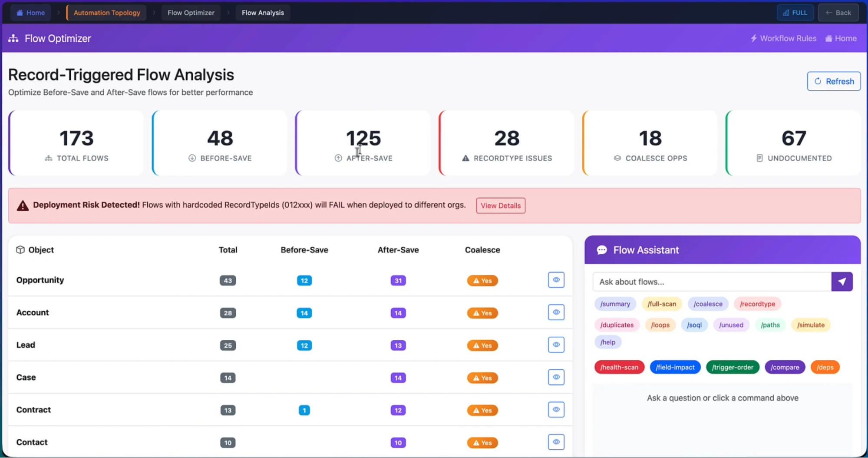Click the Flow Optimizer hierarchy icon
868x458 pixels.
13,38
